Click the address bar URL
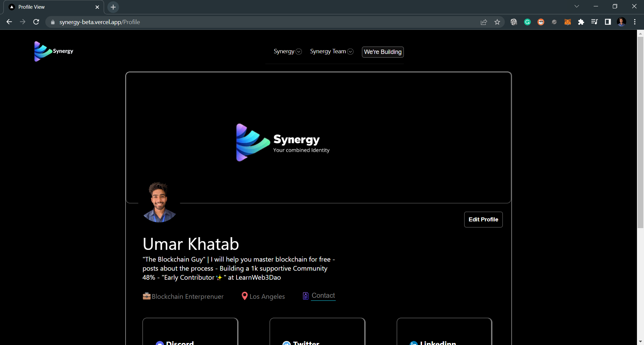 click(100, 22)
